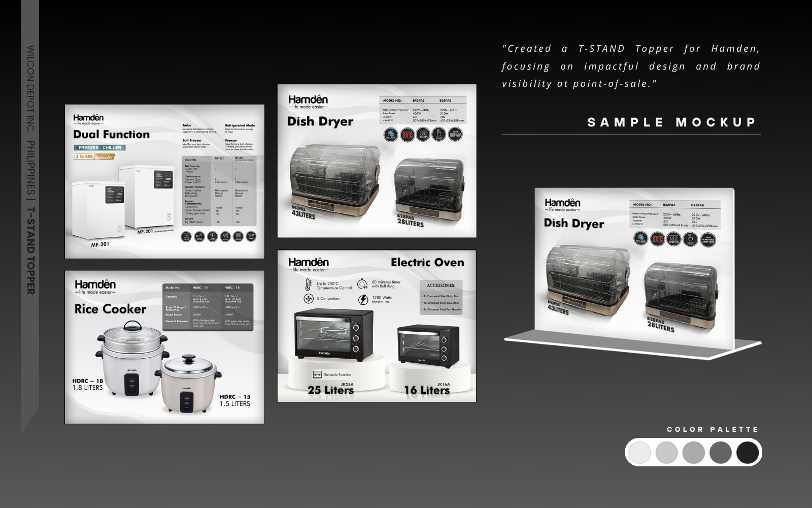Click 'HDRC – 15 1.5 LITERS' label

(x=235, y=400)
